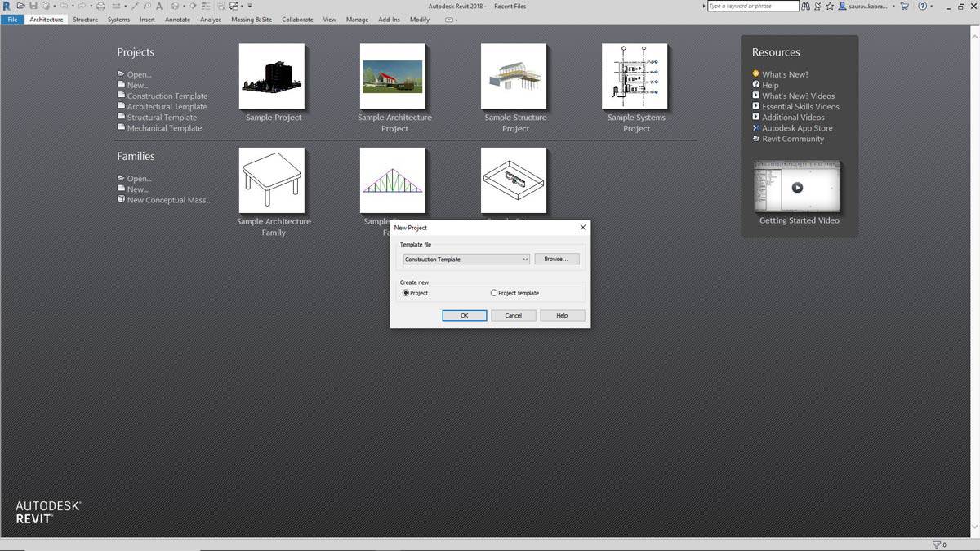This screenshot has height=551, width=980.
Task: Expand the arrow left of search box
Action: point(704,6)
